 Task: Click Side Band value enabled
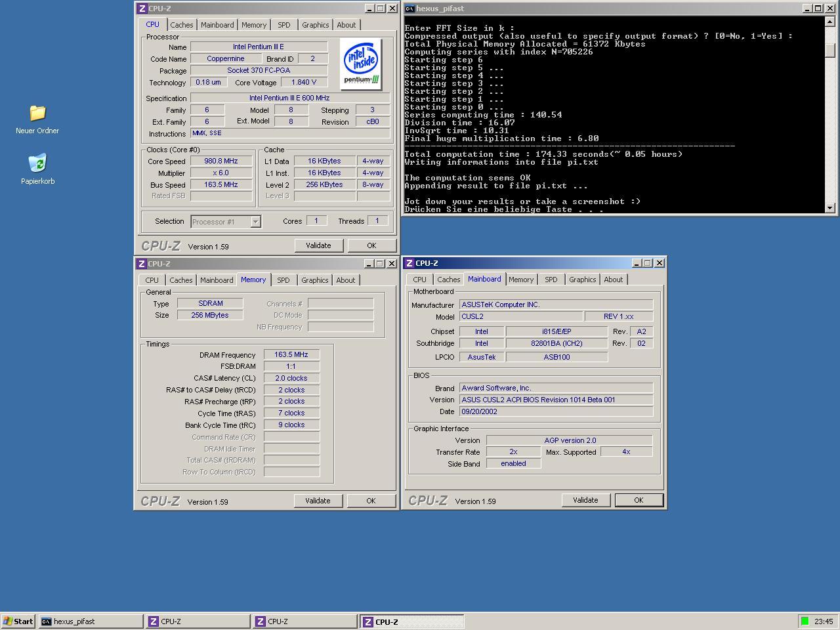(x=513, y=463)
